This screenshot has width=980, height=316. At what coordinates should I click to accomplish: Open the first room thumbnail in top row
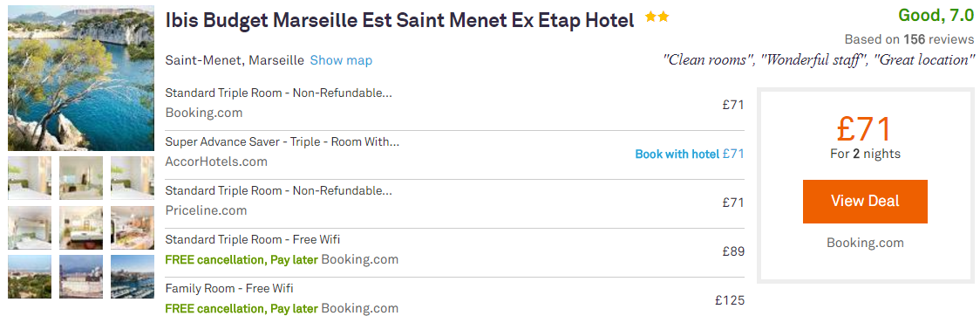pyautogui.click(x=30, y=178)
